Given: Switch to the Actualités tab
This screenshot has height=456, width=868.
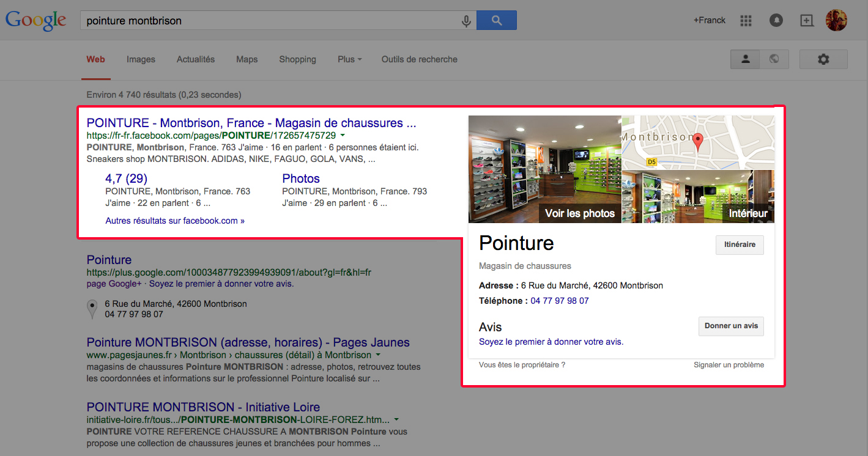Looking at the screenshot, I should tap(196, 59).
